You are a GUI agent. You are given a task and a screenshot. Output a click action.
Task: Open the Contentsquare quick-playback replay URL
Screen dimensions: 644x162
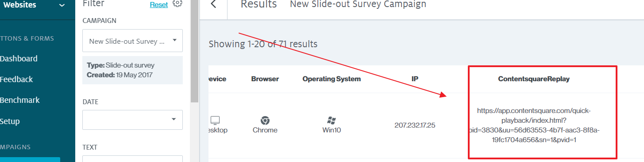[x=534, y=125]
